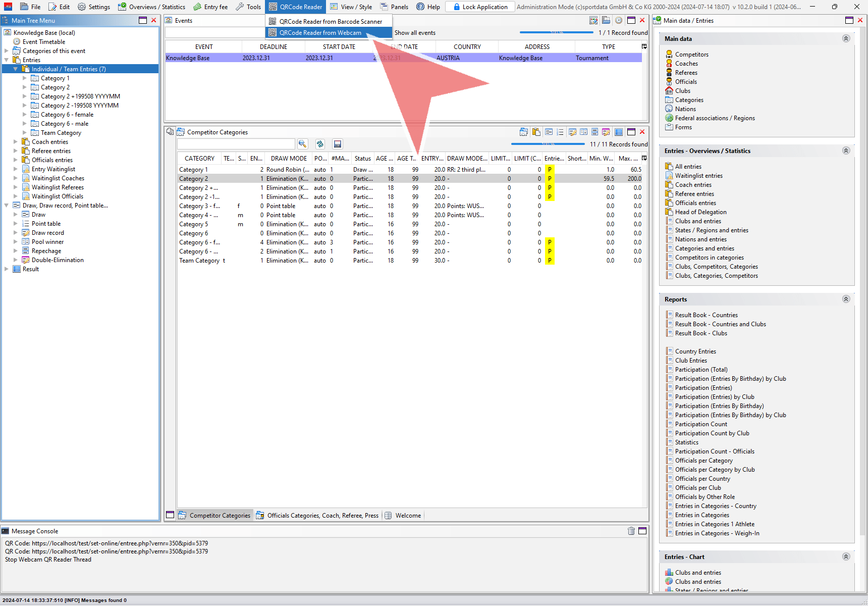Collapse the Reports section chevron

click(846, 299)
